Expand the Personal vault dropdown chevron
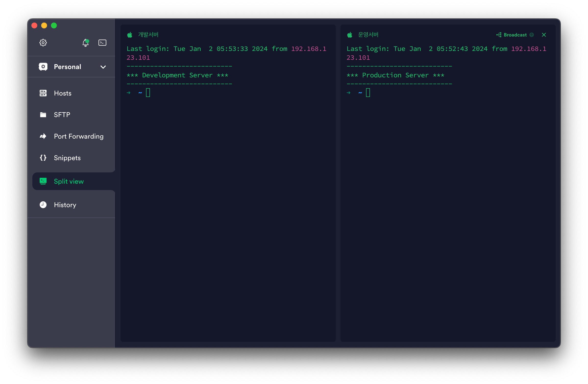The height and width of the screenshot is (384, 588). pos(103,67)
